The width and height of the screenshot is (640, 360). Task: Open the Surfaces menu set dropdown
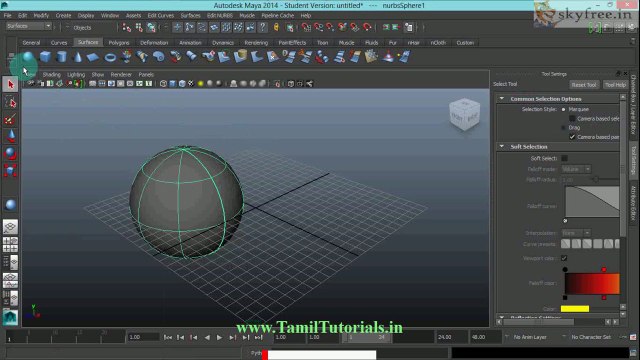click(29, 26)
